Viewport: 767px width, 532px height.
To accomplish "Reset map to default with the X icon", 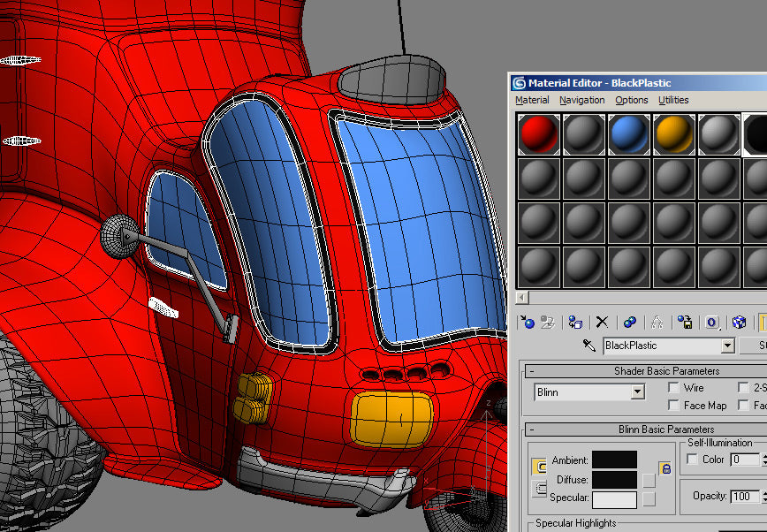I will pyautogui.click(x=602, y=323).
